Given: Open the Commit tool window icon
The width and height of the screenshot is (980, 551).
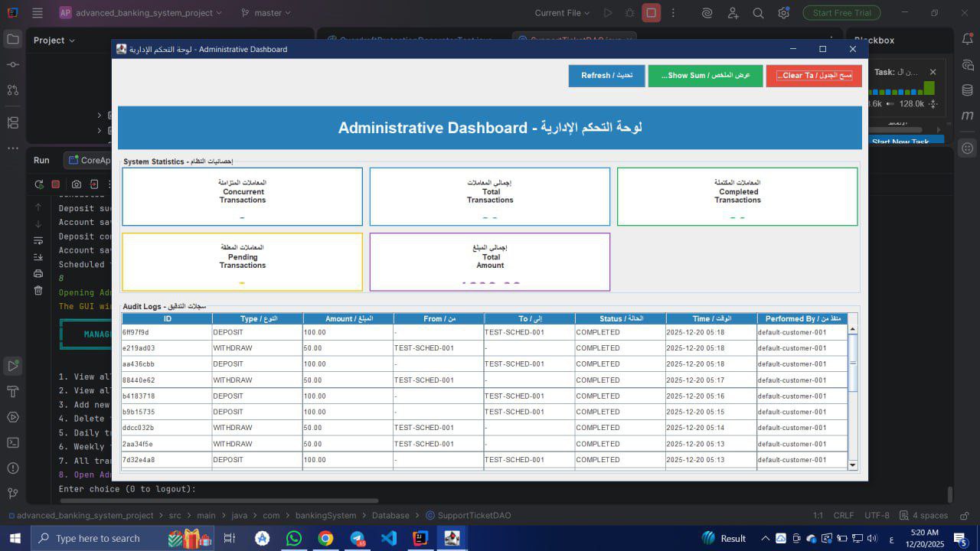Looking at the screenshot, I should (13, 65).
